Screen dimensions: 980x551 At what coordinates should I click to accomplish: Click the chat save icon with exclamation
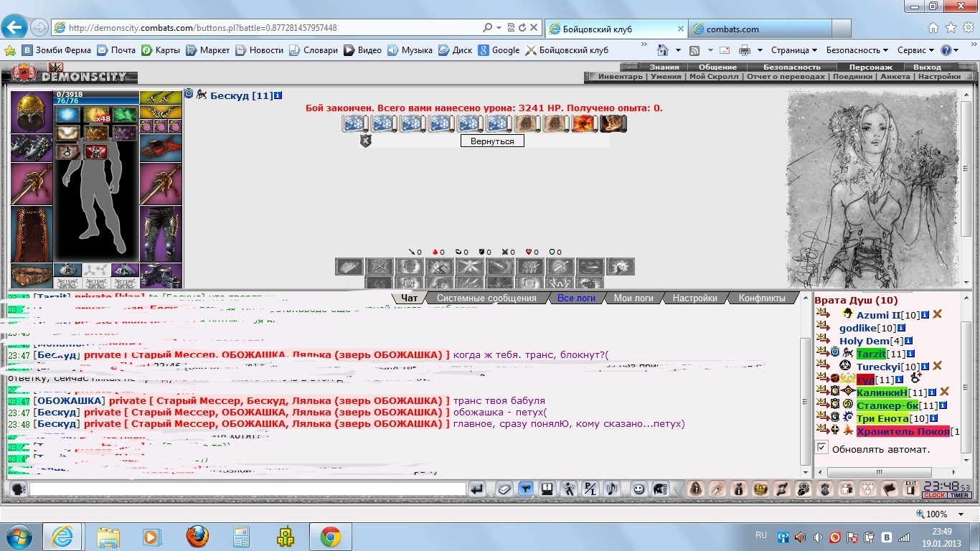pos(547,489)
